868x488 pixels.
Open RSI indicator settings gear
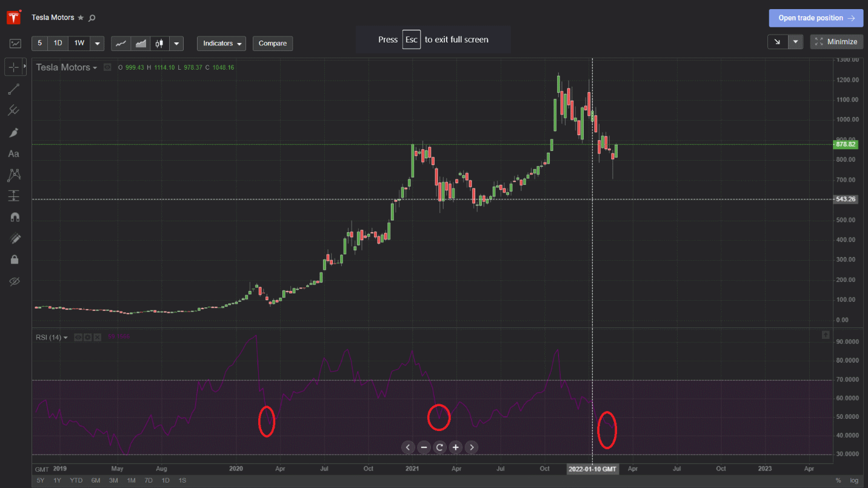click(88, 337)
